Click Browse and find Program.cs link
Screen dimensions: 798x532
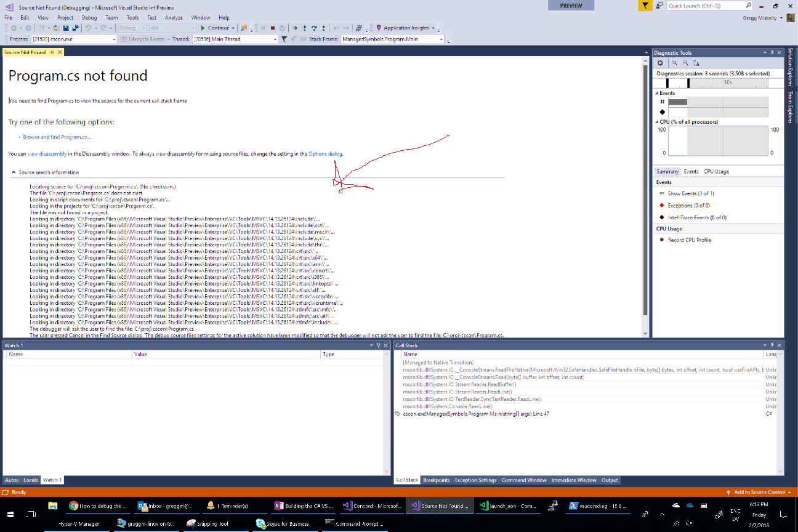[x=57, y=137]
